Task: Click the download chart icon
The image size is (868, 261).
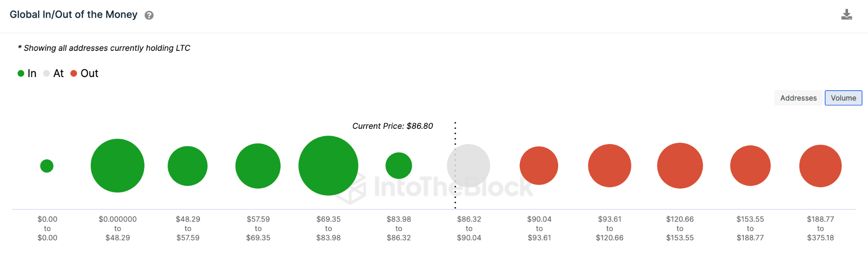Action: [847, 14]
